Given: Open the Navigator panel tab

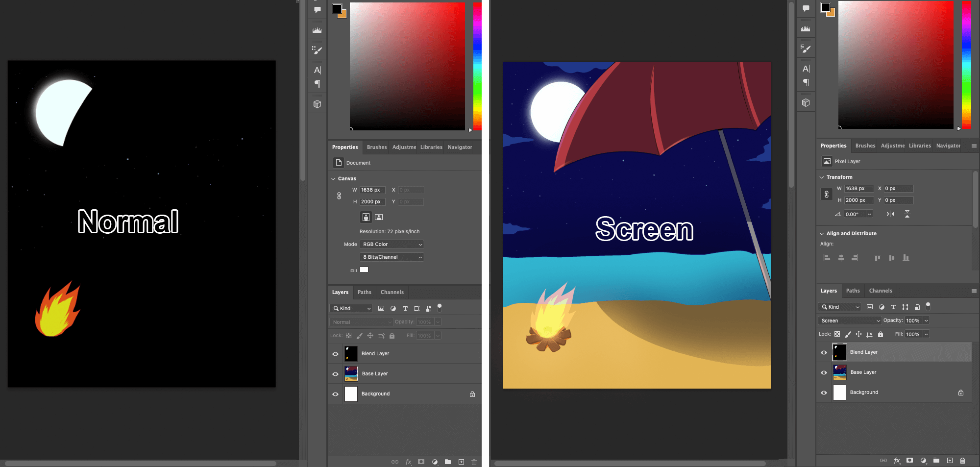Looking at the screenshot, I should coord(459,147).
